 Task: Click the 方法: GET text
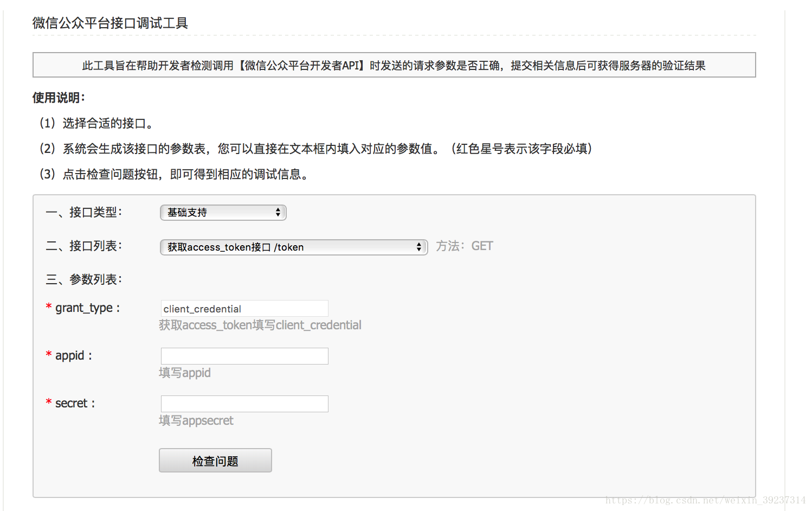point(465,246)
